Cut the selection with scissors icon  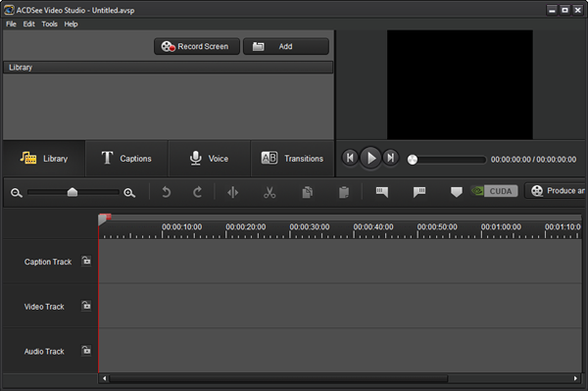(x=269, y=192)
